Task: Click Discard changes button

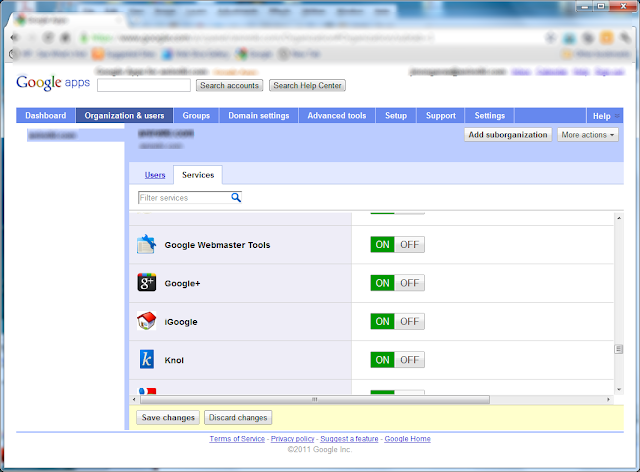Action: point(238,418)
